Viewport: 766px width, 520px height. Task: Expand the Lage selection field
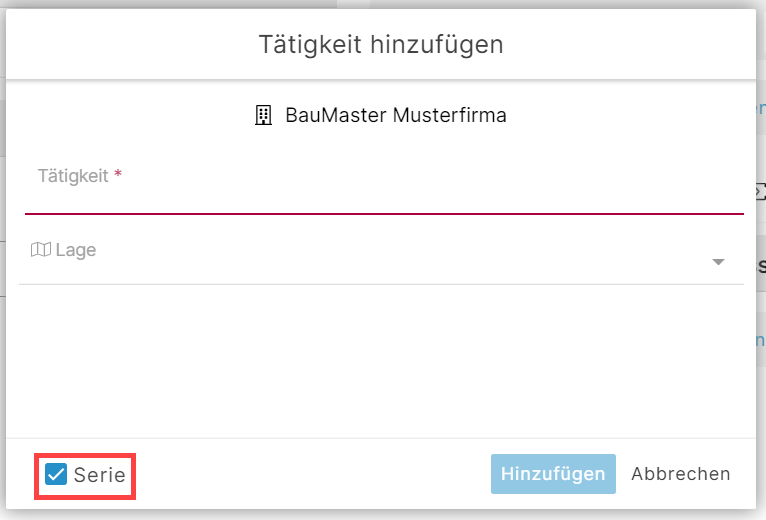click(381, 258)
